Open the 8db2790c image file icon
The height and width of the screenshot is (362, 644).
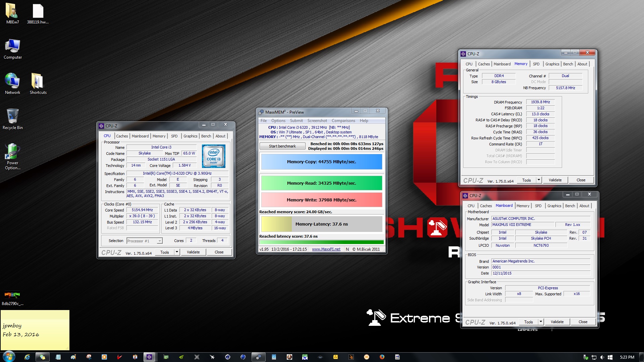(x=12, y=298)
